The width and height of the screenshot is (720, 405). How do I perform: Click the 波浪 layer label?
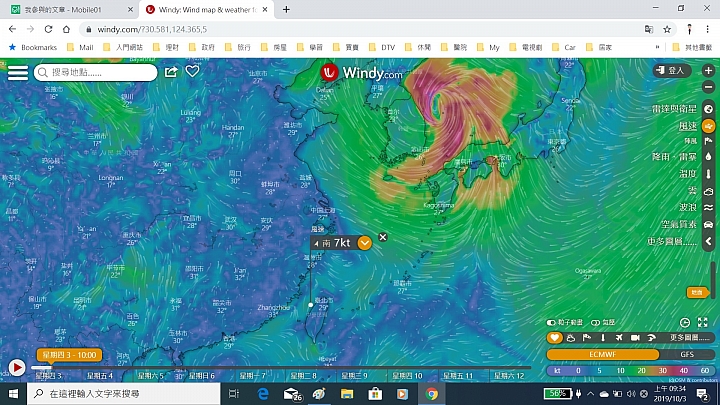pyautogui.click(x=688, y=208)
